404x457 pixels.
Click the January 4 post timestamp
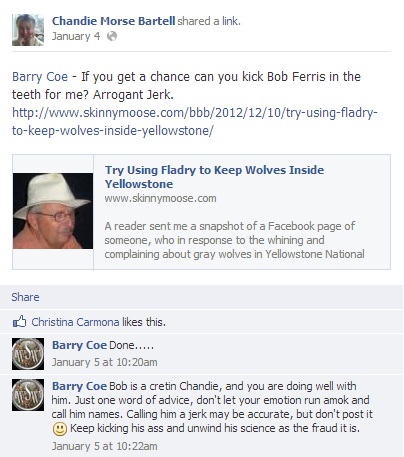[76, 36]
